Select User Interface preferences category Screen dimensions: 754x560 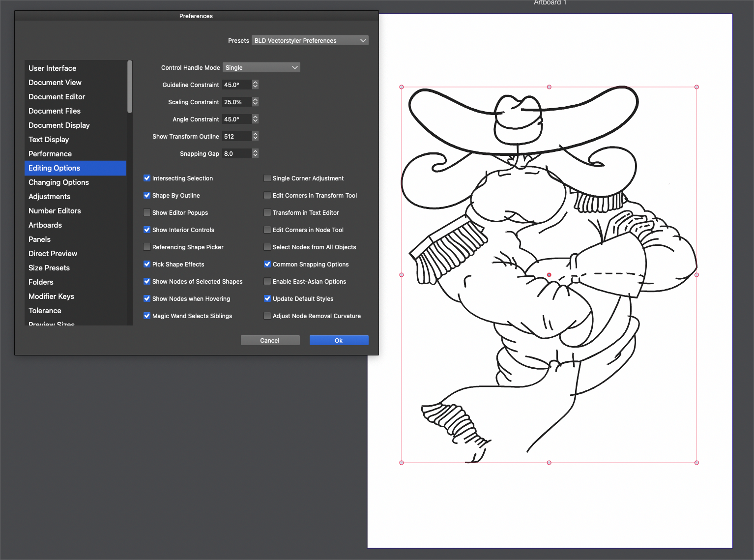click(x=52, y=68)
